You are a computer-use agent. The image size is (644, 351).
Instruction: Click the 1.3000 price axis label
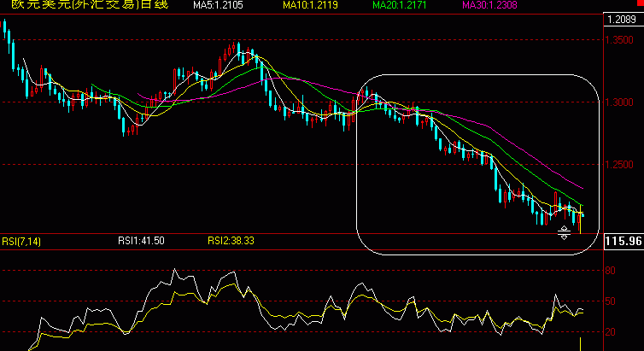click(x=620, y=102)
